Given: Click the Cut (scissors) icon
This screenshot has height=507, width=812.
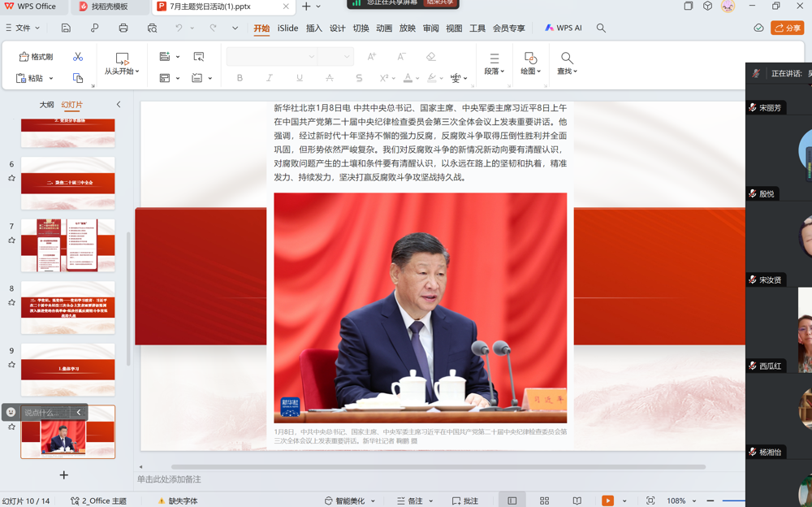Looking at the screenshot, I should (79, 58).
